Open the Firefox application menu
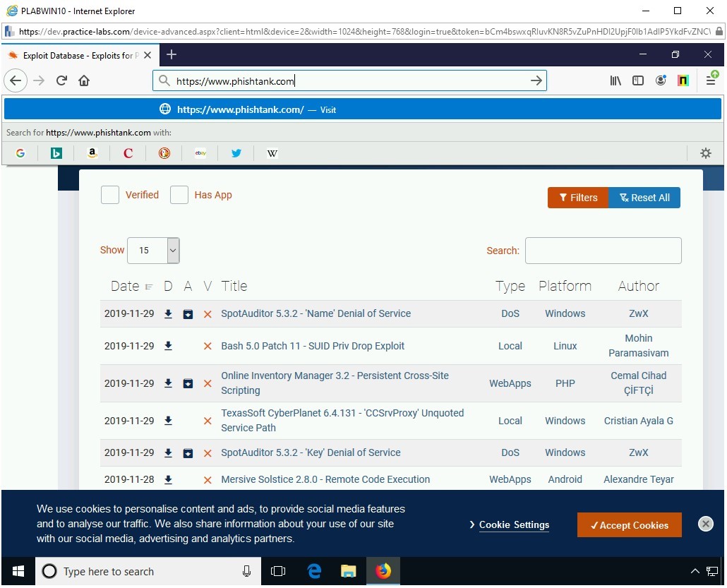 point(713,80)
